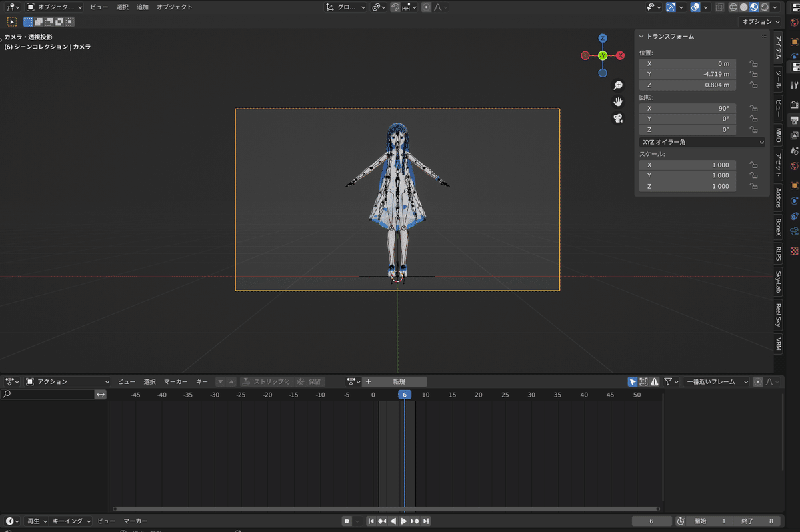The image size is (800, 532).
Task: Choose the intersect-selection mode icon
Action: point(69,21)
